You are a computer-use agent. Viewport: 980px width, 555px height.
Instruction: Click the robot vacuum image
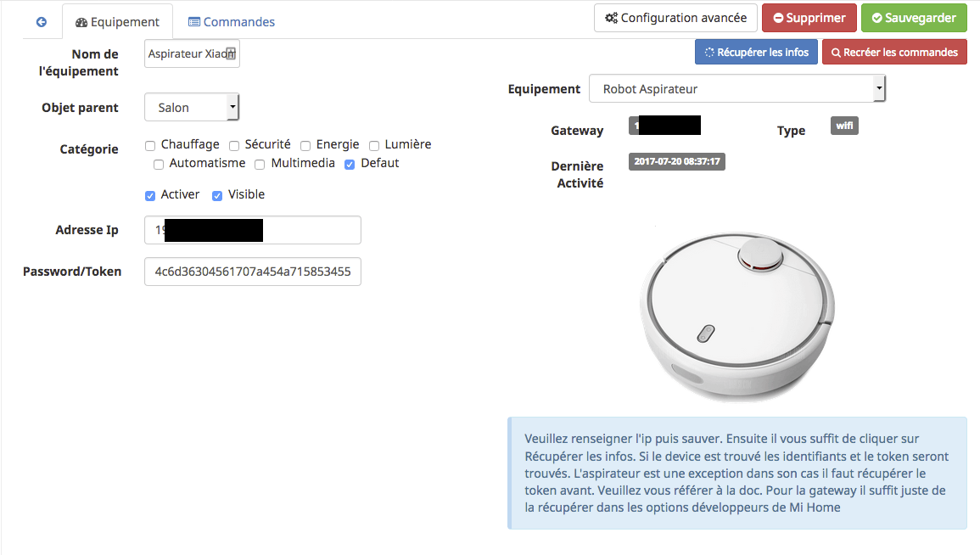point(736,317)
